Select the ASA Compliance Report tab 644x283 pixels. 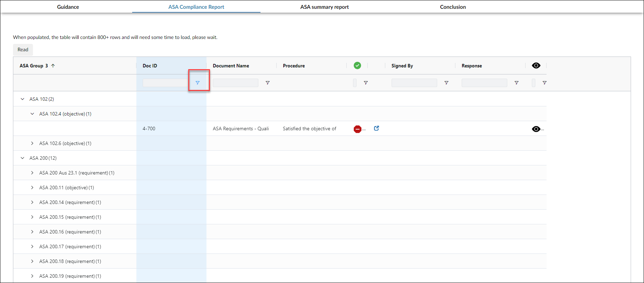click(196, 7)
